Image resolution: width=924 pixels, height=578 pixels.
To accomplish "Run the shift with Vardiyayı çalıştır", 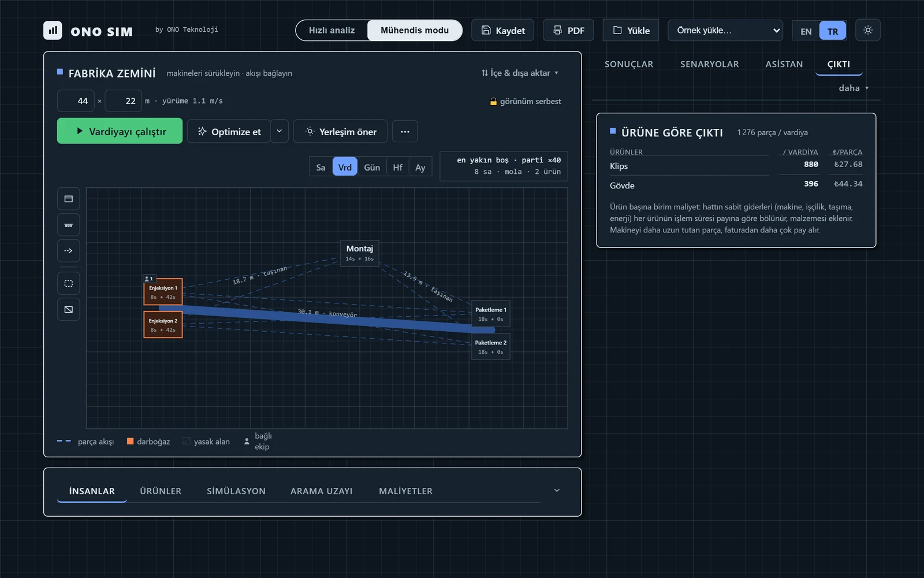I will pyautogui.click(x=120, y=131).
